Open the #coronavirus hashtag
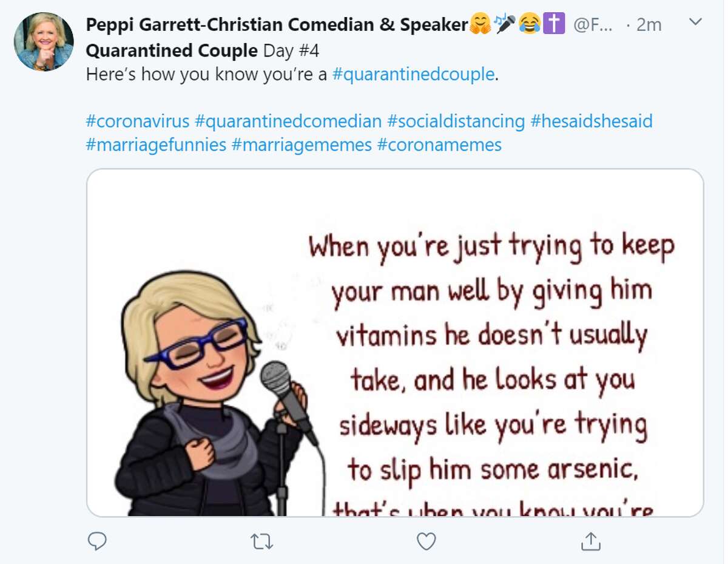Image resolution: width=728 pixels, height=564 pixels. coord(138,121)
